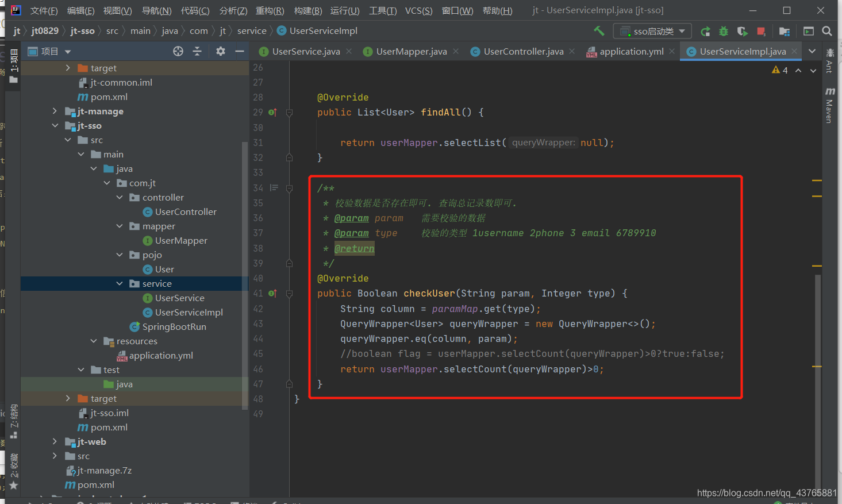Switch to the UserMapper.java tab
The height and width of the screenshot is (504, 842).
tap(411, 51)
